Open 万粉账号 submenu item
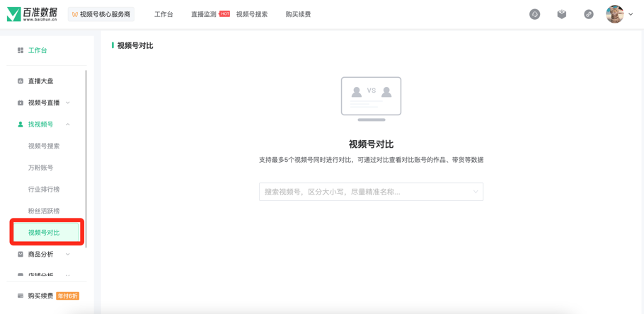Viewport: 644px width, 314px height. 40,168
